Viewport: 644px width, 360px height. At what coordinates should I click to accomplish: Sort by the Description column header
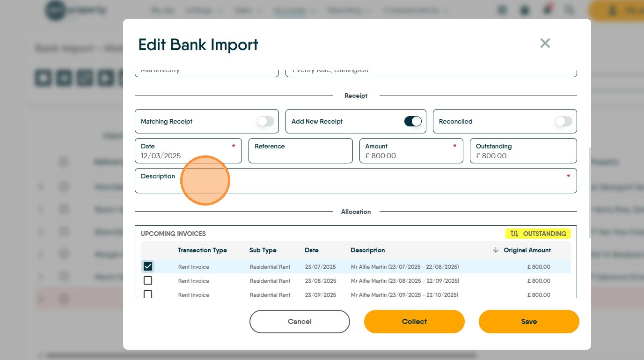tap(368, 250)
